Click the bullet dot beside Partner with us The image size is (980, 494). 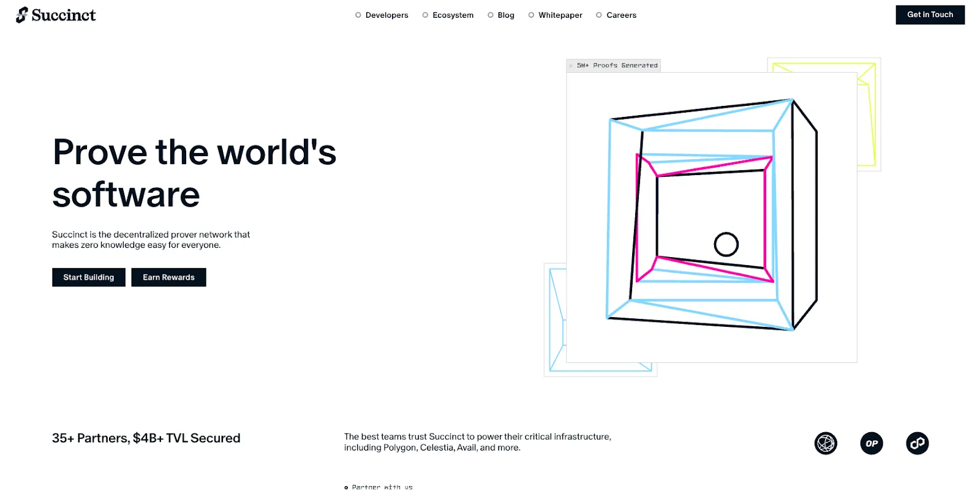coord(346,488)
